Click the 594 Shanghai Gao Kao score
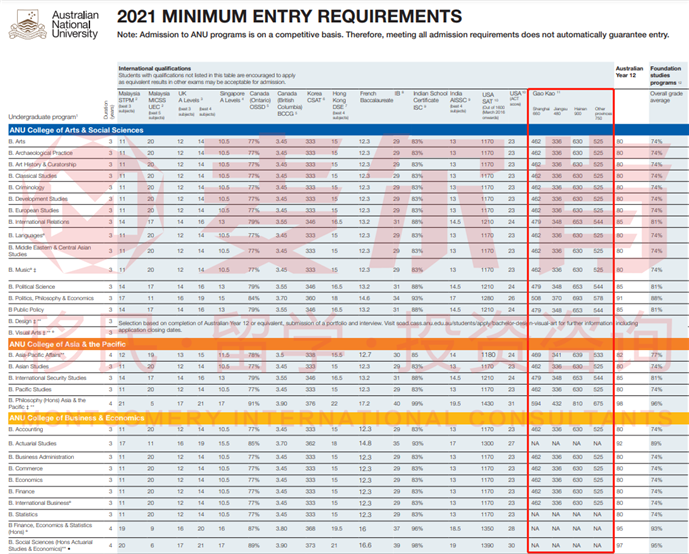 (536, 403)
